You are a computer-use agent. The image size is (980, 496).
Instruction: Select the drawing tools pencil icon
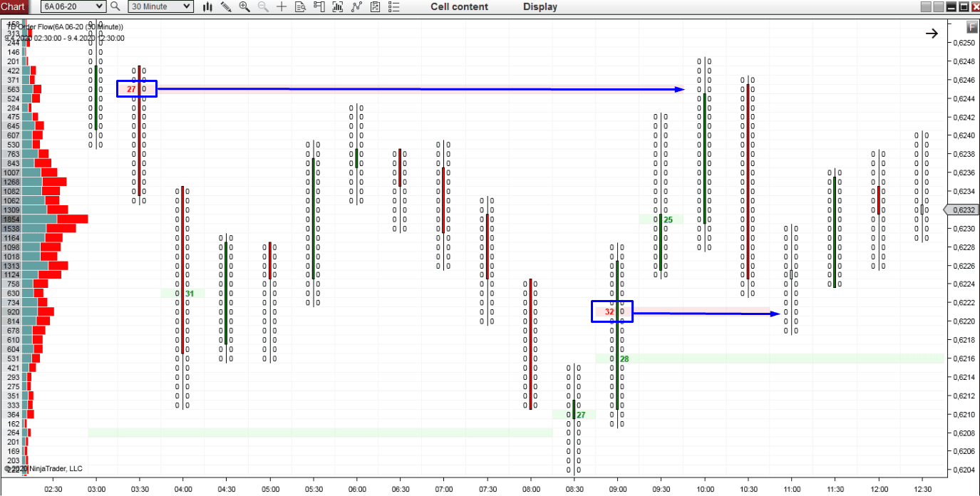226,6
